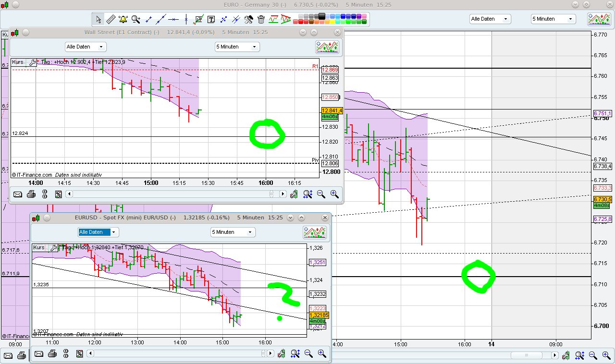Toggle the EURUSD window roll-up chevron
Viewport: 615px width, 364px height.
click(x=302, y=218)
